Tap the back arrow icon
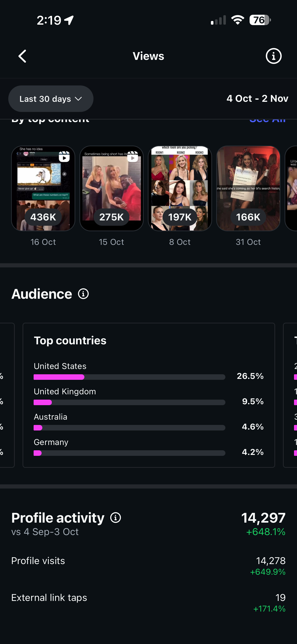 pos(23,56)
